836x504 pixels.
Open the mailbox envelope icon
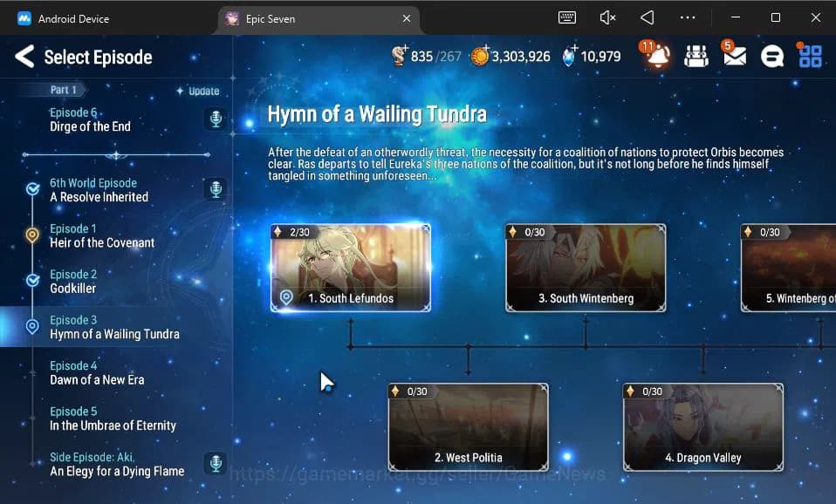[x=735, y=57]
